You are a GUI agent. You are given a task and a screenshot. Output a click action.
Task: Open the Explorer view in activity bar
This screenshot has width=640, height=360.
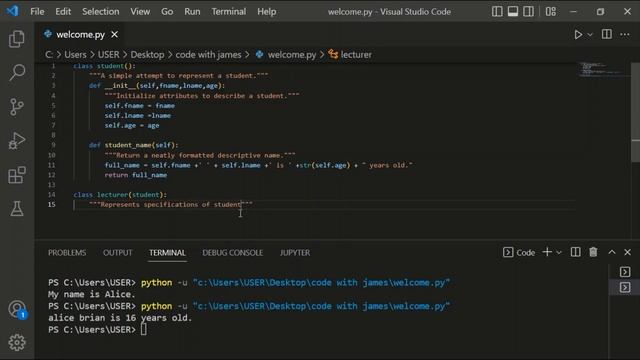click(x=17, y=39)
